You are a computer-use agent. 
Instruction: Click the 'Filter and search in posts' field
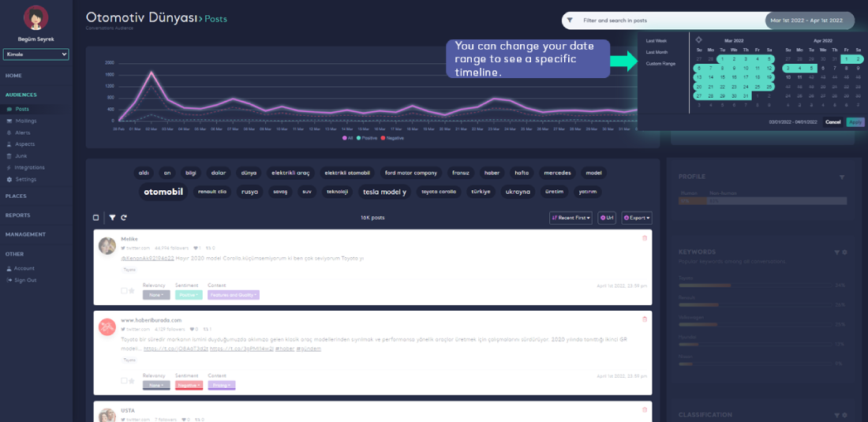pos(663,21)
